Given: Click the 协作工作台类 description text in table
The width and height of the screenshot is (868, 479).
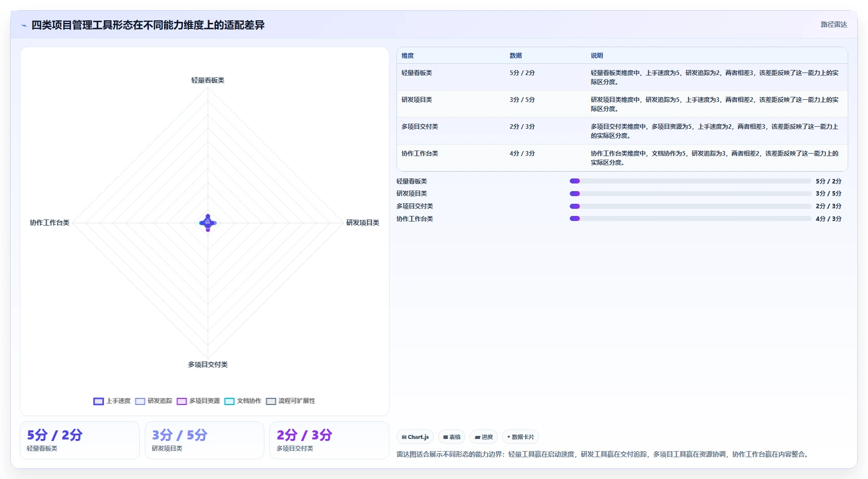Looking at the screenshot, I should coord(715,158).
